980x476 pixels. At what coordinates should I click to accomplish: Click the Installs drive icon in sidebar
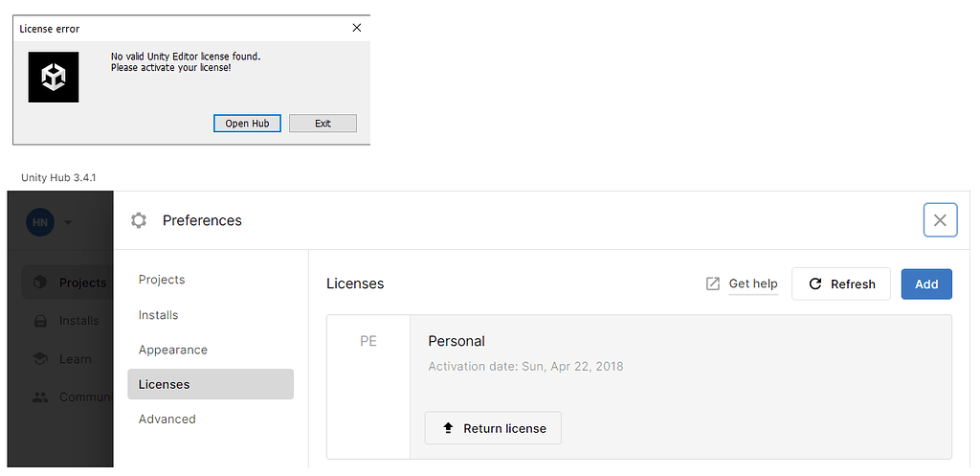[39, 321]
